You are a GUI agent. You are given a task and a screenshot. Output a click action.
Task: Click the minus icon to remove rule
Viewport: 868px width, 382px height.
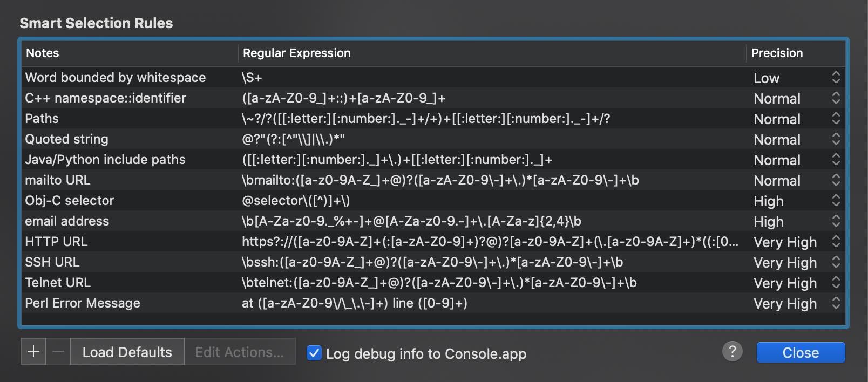[x=58, y=352]
